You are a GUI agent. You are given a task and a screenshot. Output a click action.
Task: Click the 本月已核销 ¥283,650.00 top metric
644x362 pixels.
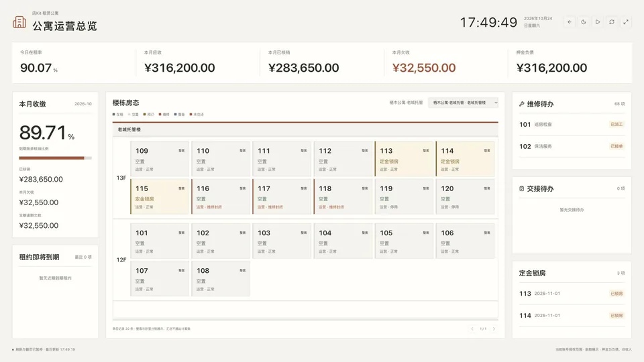point(321,62)
